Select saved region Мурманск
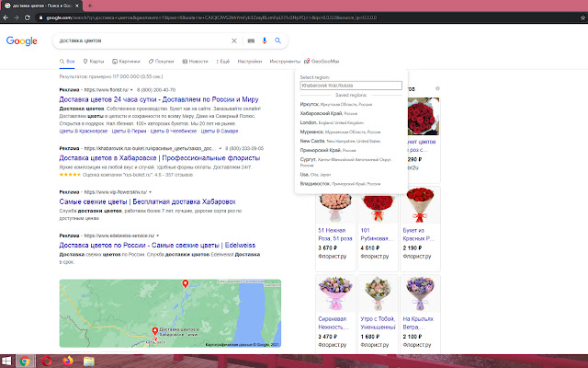The width and height of the screenshot is (588, 368). (x=340, y=132)
